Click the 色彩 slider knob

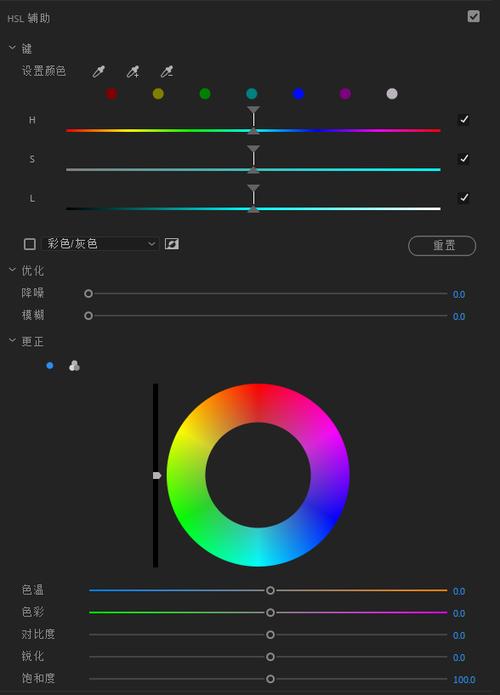[270, 613]
